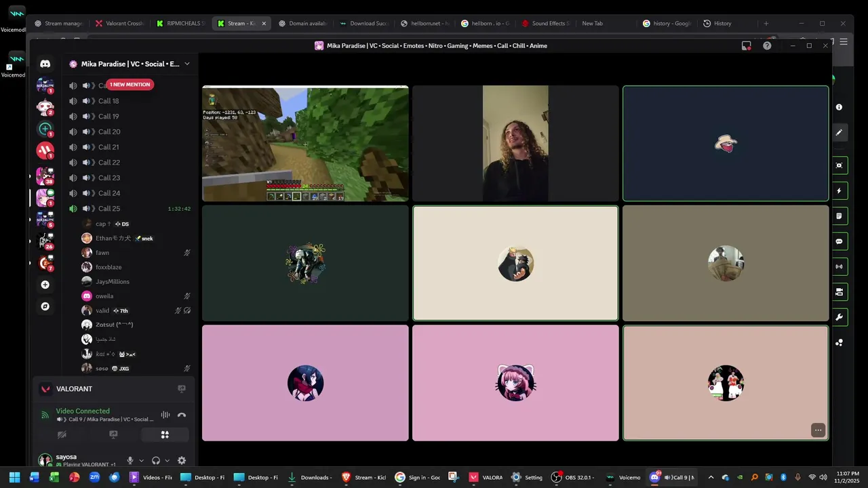This screenshot has height=488, width=868.
Task: Click the Video Connected status text
Action: tap(83, 411)
